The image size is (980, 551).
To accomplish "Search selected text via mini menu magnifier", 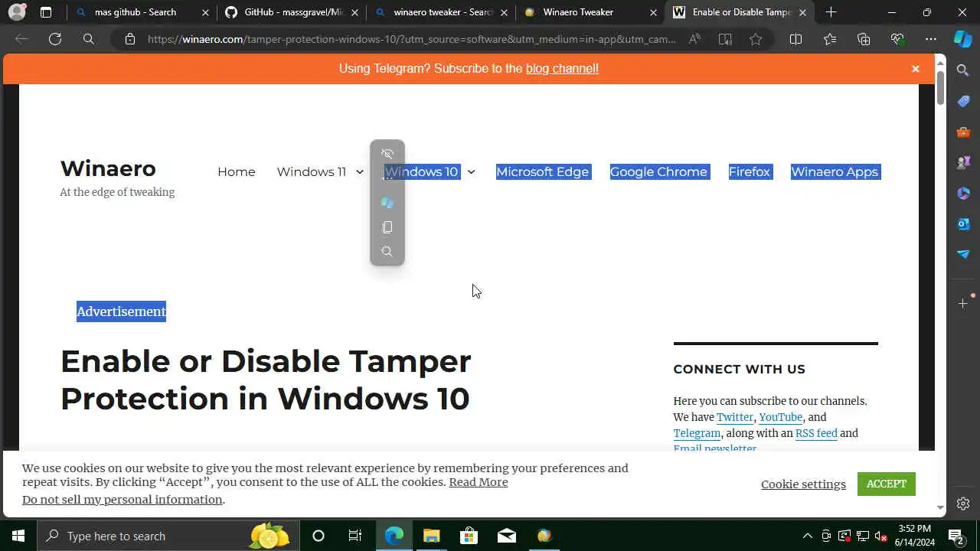I will (387, 252).
